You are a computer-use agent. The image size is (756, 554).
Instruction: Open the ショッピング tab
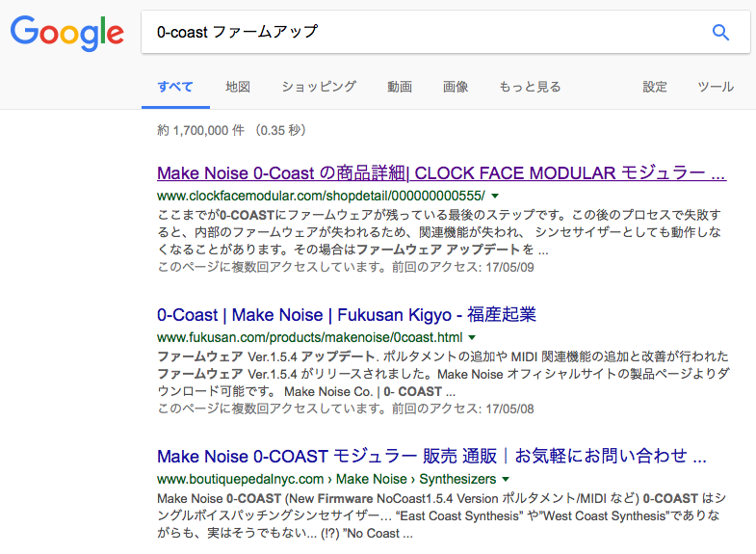pos(319,87)
